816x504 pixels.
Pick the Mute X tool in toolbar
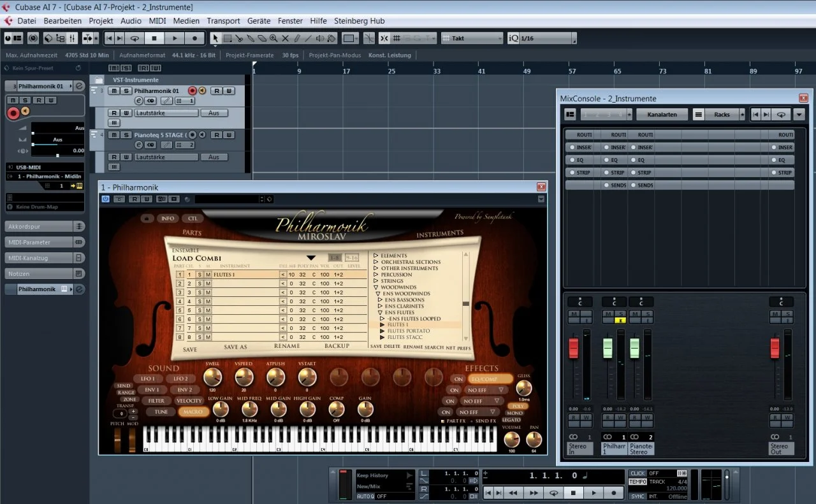click(285, 38)
